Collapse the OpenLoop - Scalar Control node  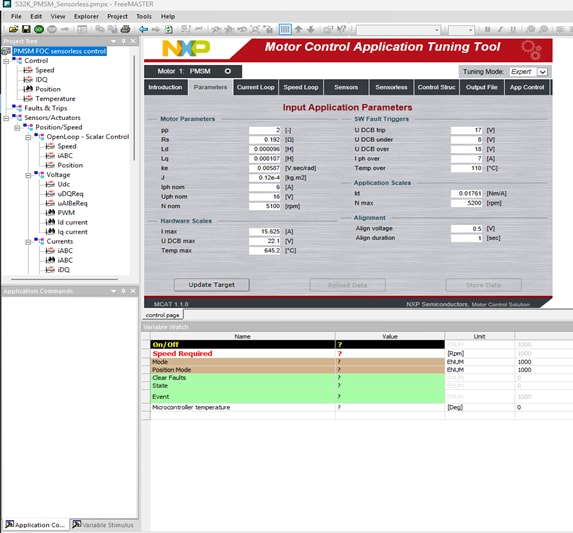(28, 137)
